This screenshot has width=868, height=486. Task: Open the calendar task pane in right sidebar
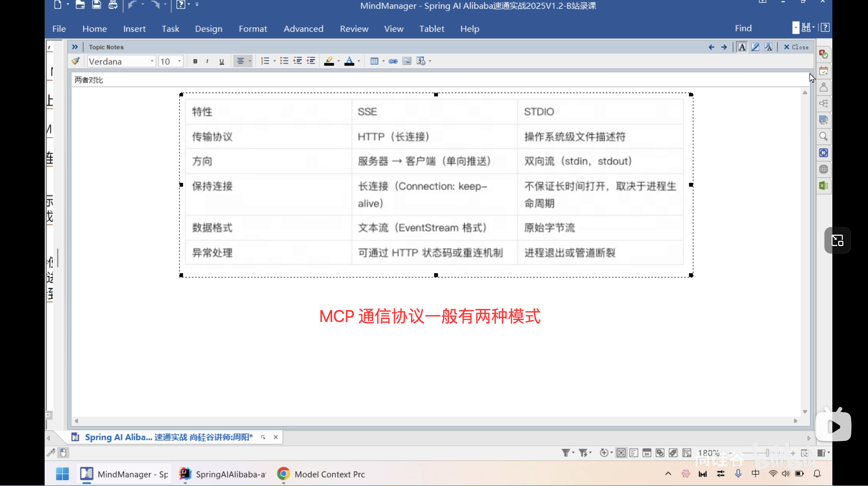tap(823, 71)
